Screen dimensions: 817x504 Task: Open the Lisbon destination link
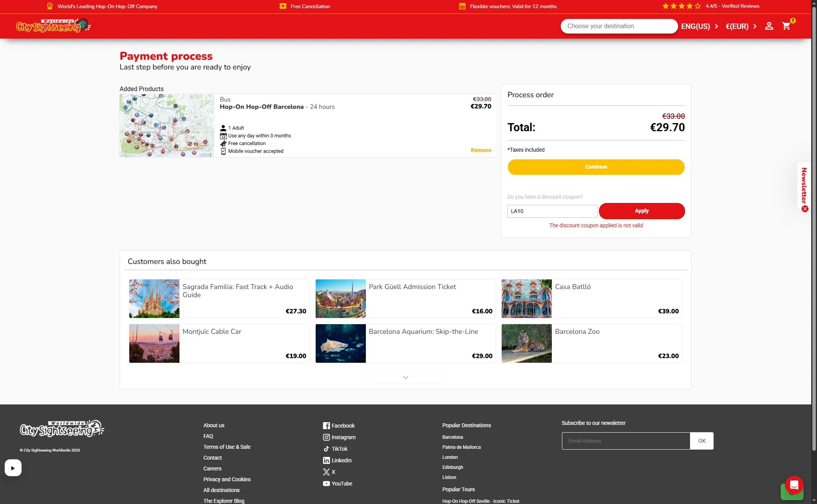click(449, 477)
